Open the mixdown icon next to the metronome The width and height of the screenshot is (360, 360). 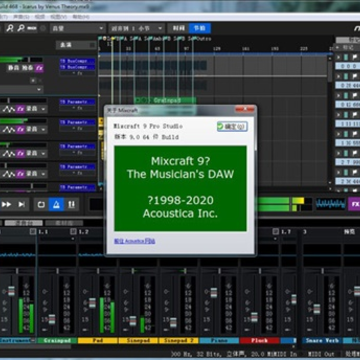pos(71,204)
